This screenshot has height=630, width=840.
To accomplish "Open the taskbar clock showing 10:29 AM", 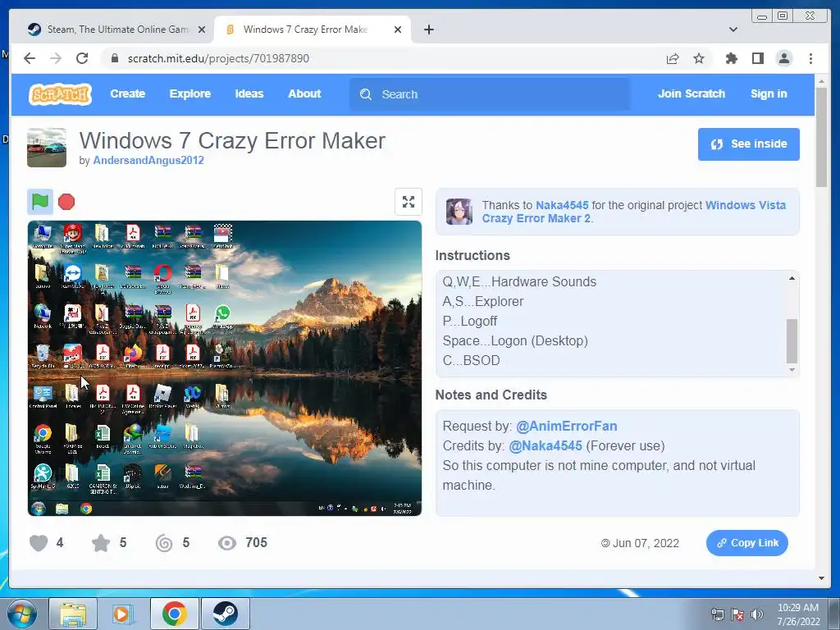I will (798, 614).
